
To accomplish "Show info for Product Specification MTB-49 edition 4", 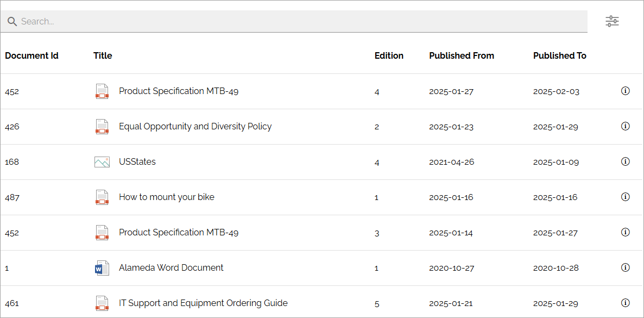I will [x=625, y=91].
